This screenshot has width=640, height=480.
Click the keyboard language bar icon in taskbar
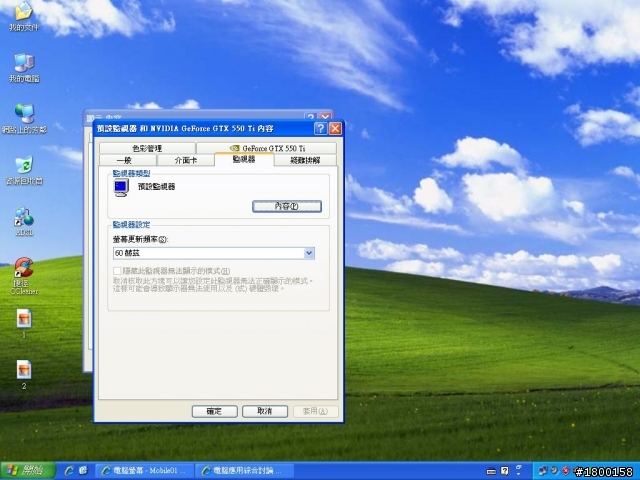click(491, 471)
